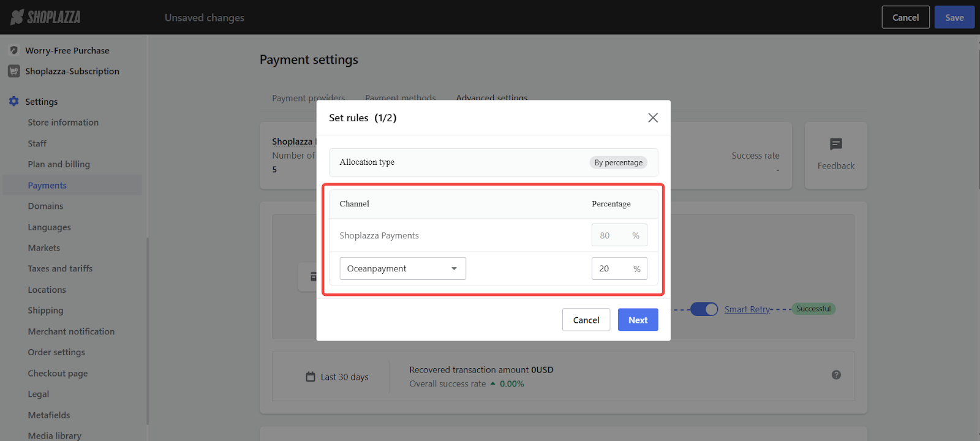Open Shipping settings
Viewport: 980px width, 441px height.
click(45, 311)
